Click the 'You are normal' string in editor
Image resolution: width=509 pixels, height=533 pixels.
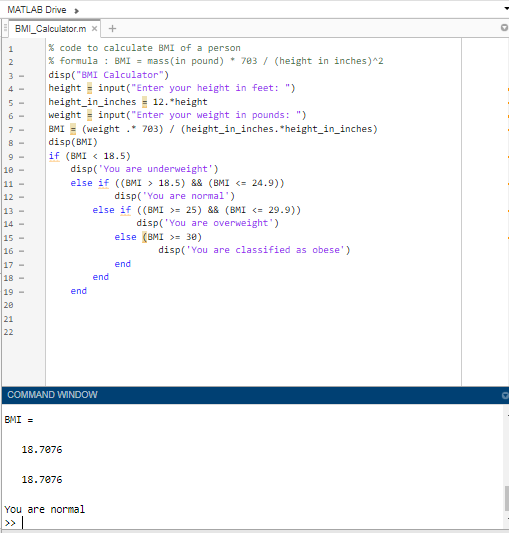pos(186,196)
